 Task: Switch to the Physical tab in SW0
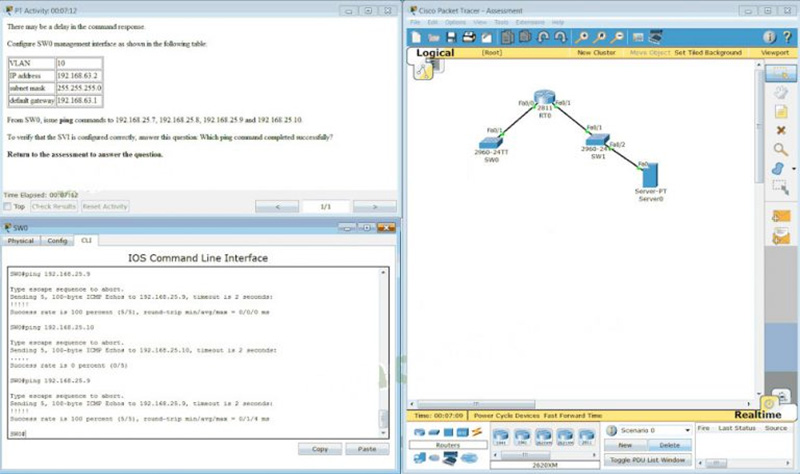[21, 241]
